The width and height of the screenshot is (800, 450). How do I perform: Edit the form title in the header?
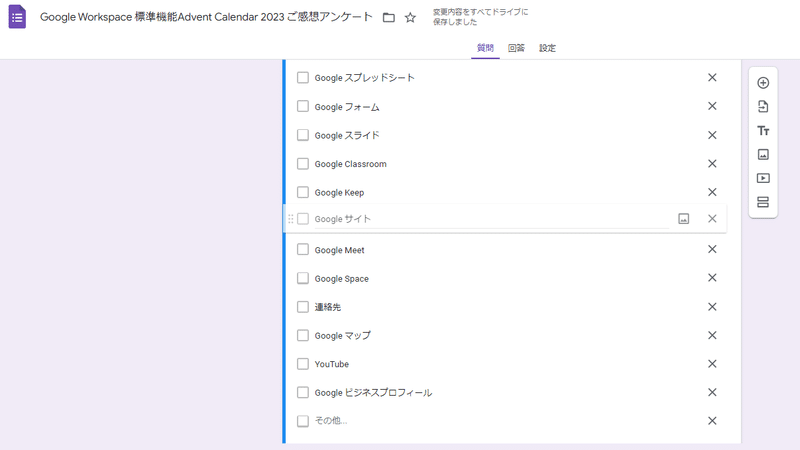pos(207,17)
